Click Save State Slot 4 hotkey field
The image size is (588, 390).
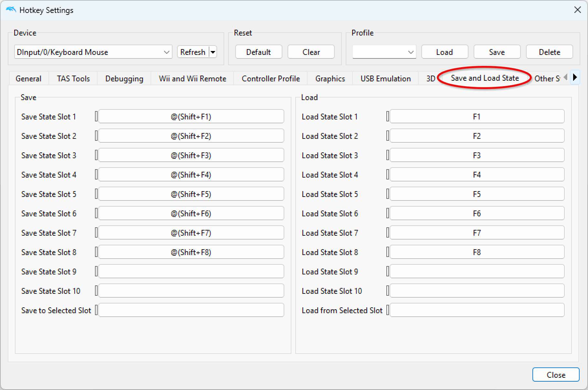point(191,175)
